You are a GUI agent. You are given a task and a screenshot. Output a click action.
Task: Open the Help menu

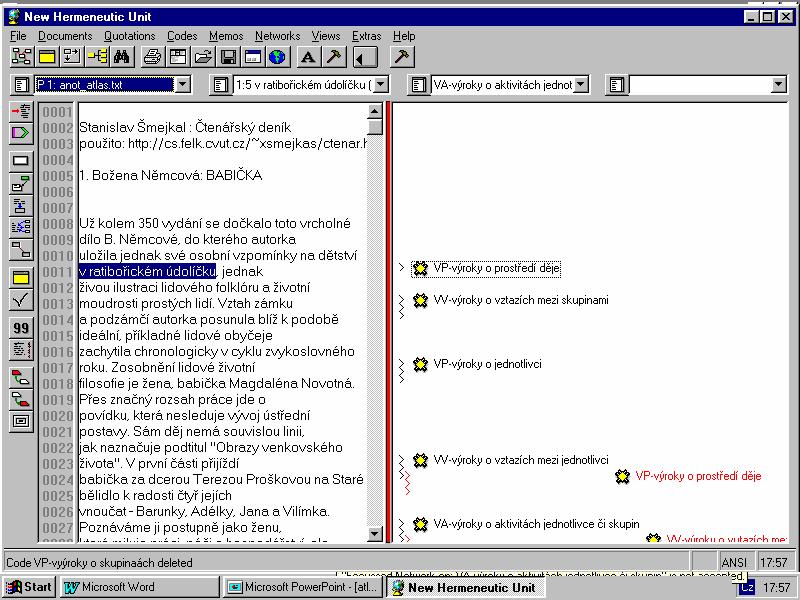coord(404,36)
